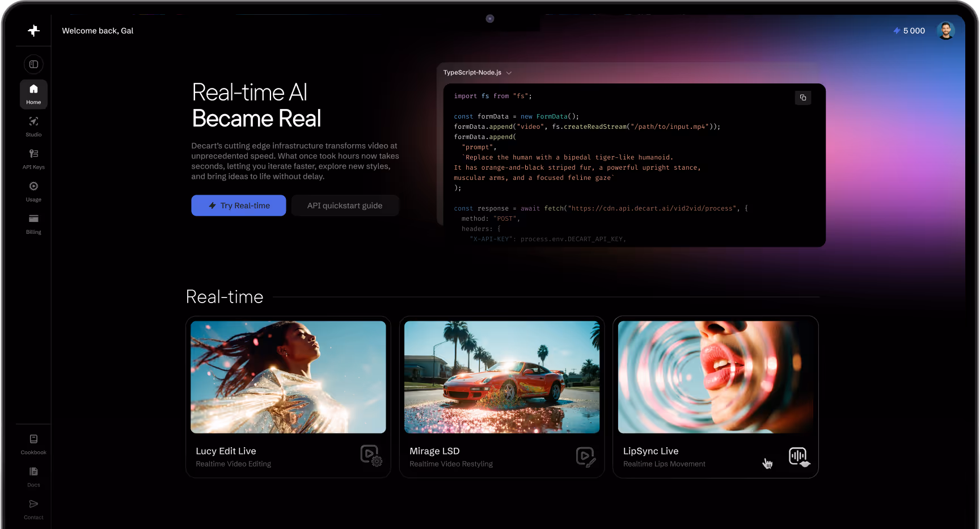Select API Keys in the sidebar

33,158
